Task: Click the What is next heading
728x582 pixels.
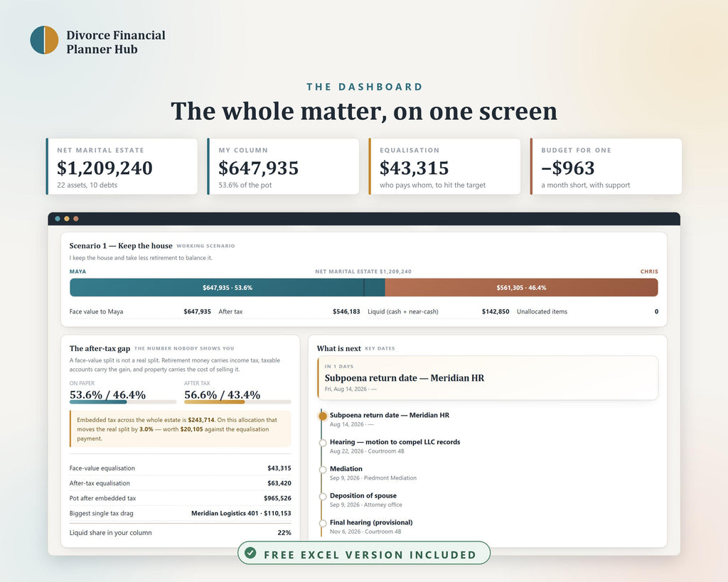Action: tap(339, 348)
